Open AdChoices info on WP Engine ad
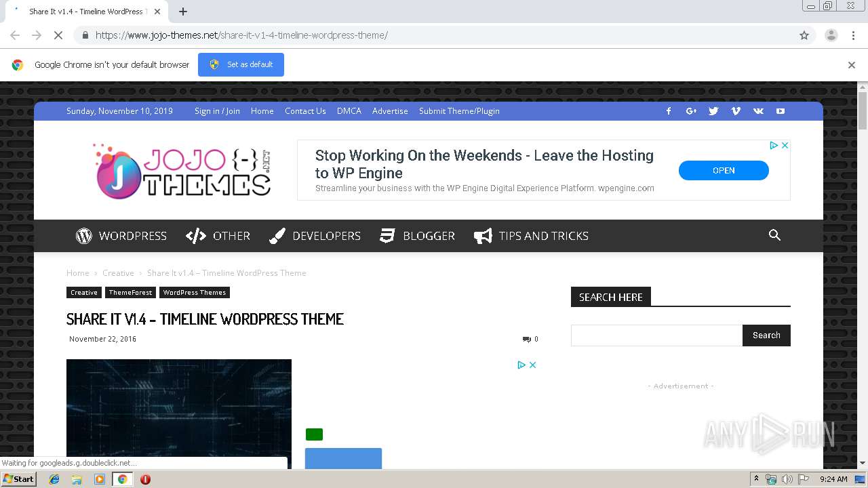This screenshot has height=488, width=868. [x=774, y=145]
